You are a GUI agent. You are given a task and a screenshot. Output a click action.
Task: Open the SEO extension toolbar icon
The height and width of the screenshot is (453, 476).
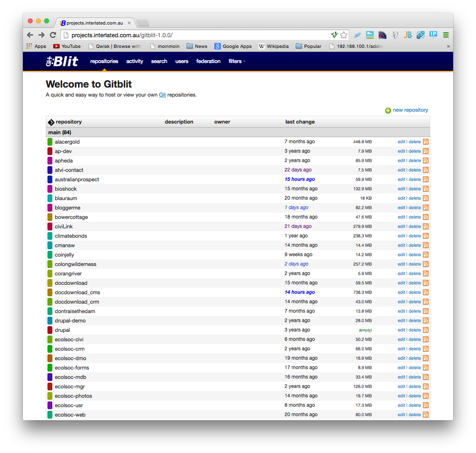coord(420,35)
